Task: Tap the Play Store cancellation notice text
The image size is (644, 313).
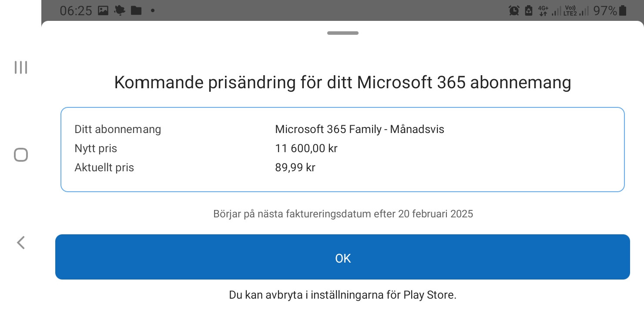Action: point(342,295)
